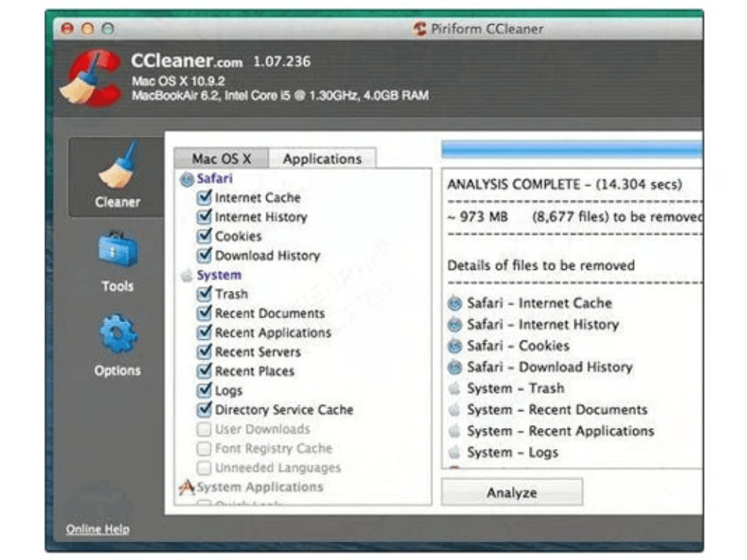This screenshot has width=747, height=560.
Task: Collapse the Safari category group
Action: (214, 179)
